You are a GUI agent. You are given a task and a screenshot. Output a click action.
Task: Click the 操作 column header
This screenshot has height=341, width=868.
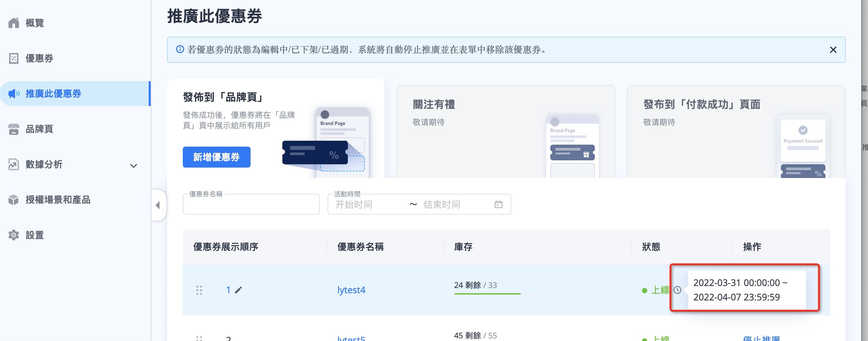(752, 247)
